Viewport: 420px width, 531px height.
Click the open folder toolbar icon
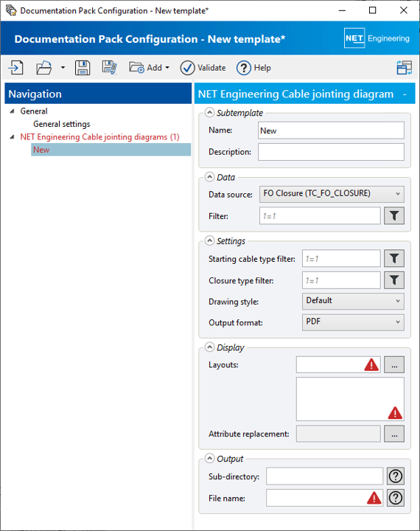pyautogui.click(x=44, y=68)
